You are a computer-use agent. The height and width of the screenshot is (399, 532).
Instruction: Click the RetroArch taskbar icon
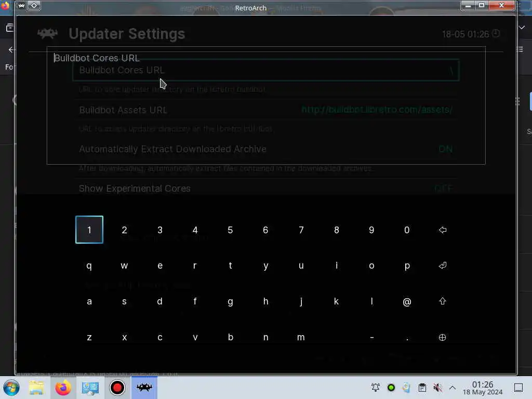pos(144,388)
